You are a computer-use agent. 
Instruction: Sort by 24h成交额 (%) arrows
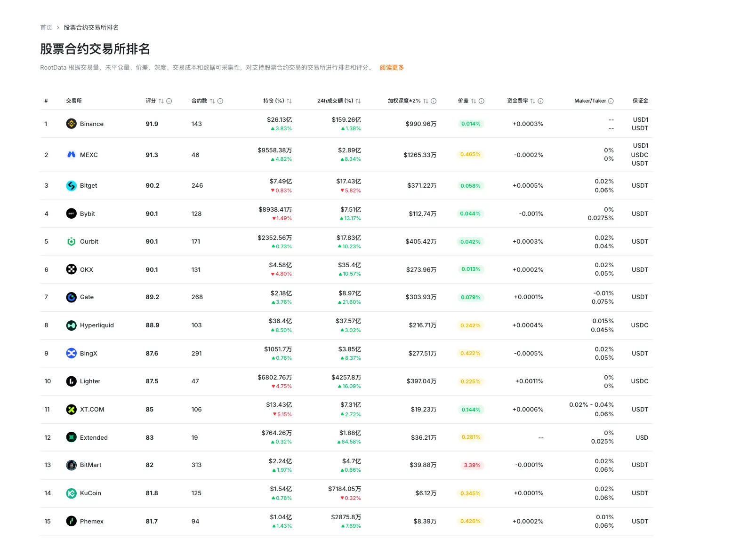pos(358,101)
